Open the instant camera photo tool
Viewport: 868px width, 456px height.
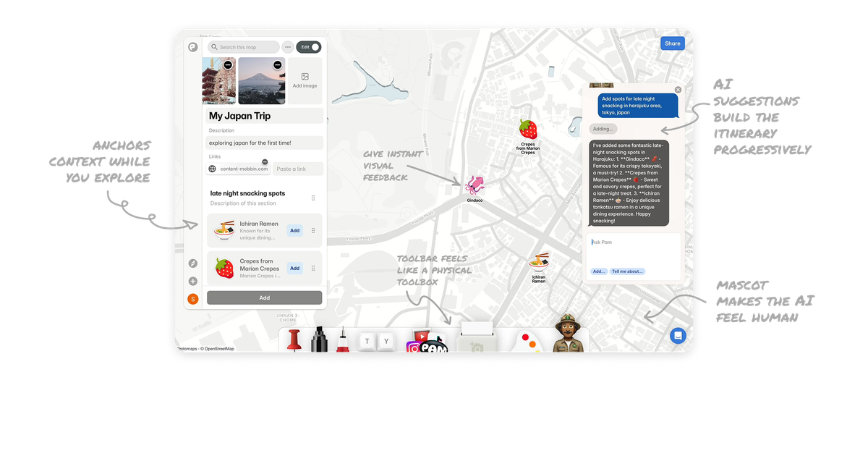pyautogui.click(x=477, y=338)
